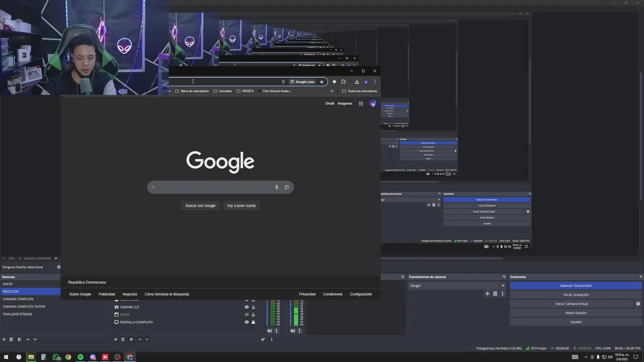Mute the second audio mixer channel
644x362 pixels.
click(x=293, y=331)
